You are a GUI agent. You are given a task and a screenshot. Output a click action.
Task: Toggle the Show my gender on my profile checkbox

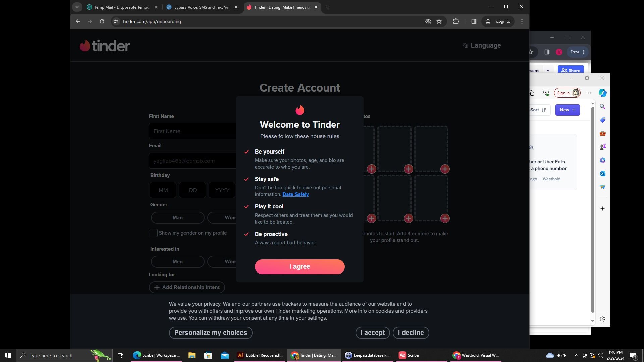coord(153,233)
